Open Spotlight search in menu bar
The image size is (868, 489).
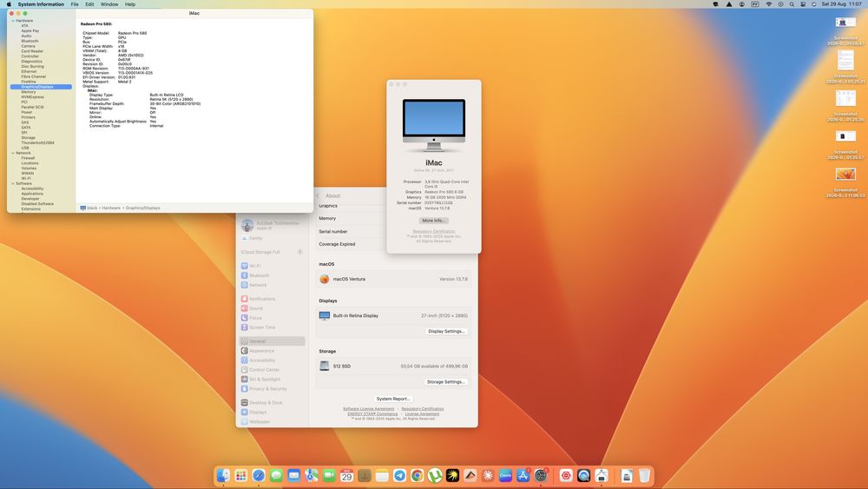(792, 3)
